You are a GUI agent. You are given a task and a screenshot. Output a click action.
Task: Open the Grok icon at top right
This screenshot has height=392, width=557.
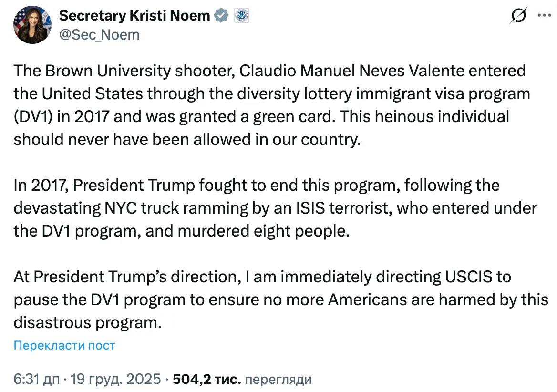518,16
